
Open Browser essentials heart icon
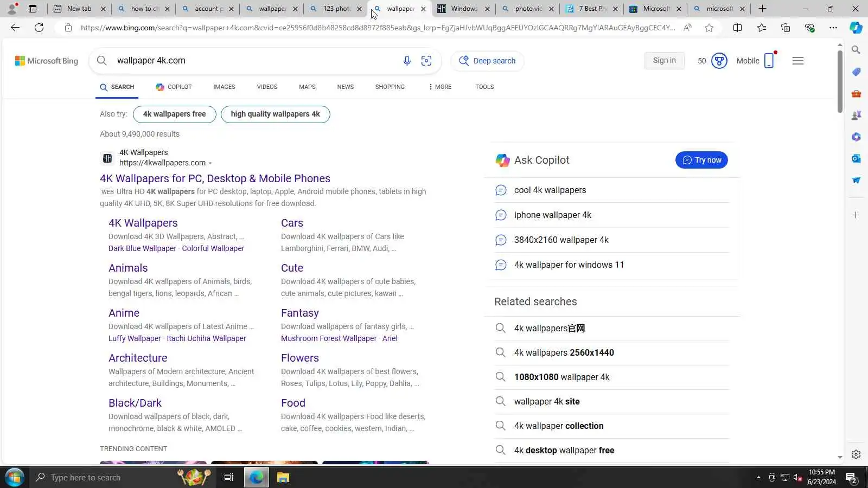[x=809, y=28]
